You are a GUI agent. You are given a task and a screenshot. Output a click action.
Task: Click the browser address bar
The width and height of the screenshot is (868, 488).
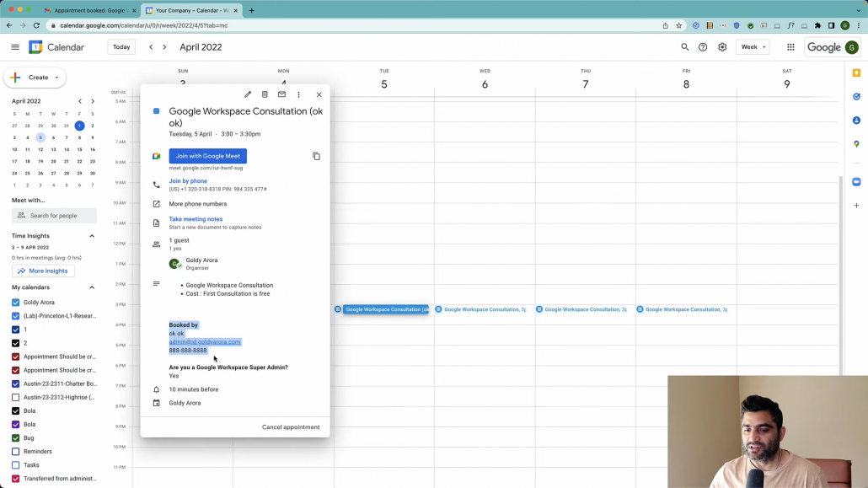pyautogui.click(x=354, y=25)
